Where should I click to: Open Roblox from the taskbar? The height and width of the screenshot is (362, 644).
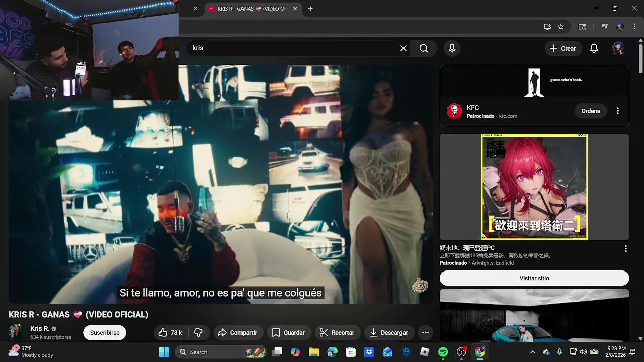[x=425, y=352]
